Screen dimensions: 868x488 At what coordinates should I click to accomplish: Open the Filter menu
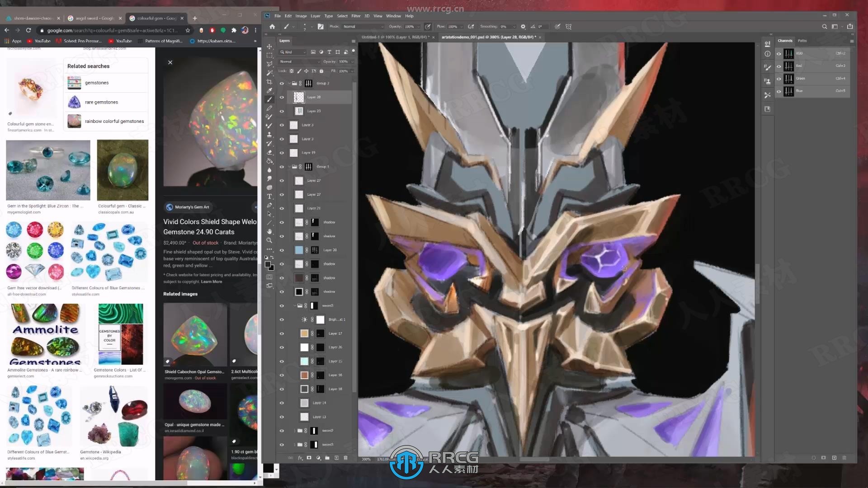click(x=356, y=16)
